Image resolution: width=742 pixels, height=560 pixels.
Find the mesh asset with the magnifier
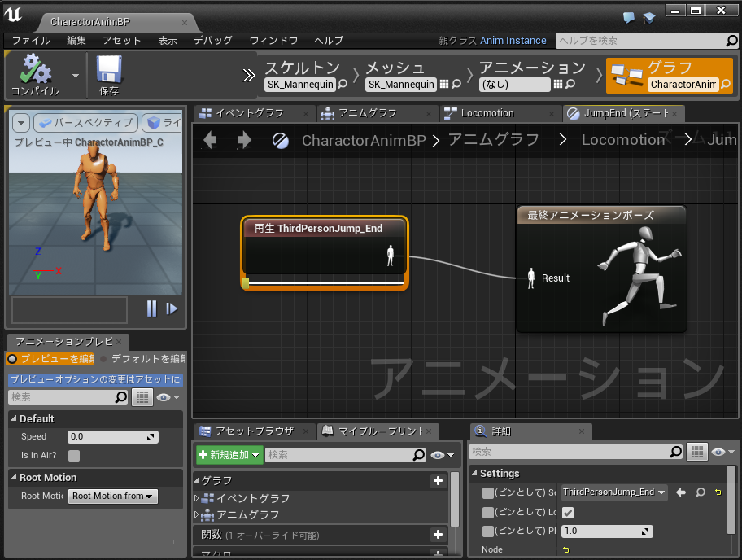click(x=456, y=85)
